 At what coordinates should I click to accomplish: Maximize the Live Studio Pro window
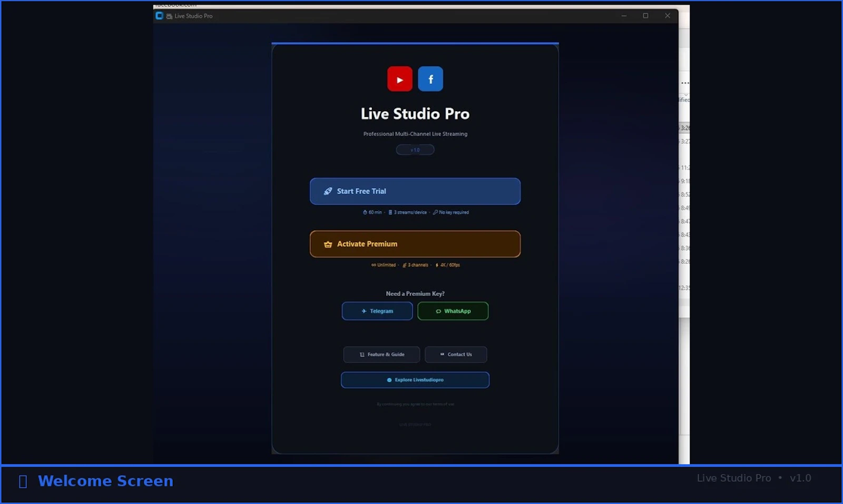click(x=645, y=16)
